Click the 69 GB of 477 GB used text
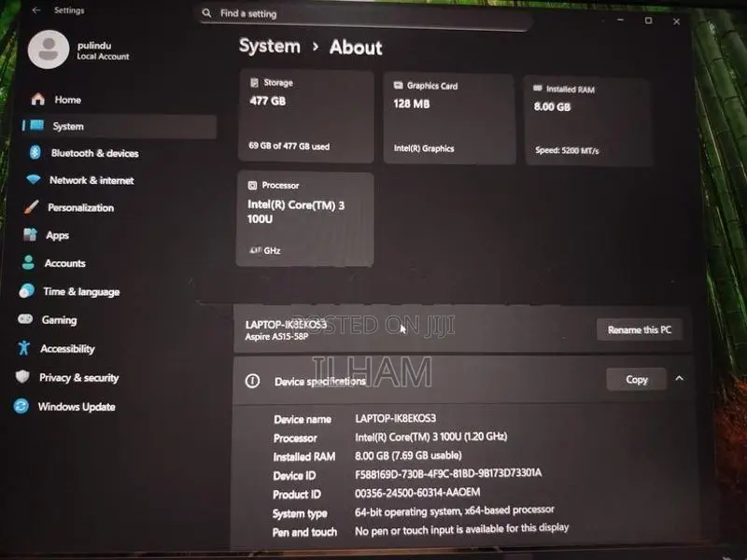 [289, 147]
